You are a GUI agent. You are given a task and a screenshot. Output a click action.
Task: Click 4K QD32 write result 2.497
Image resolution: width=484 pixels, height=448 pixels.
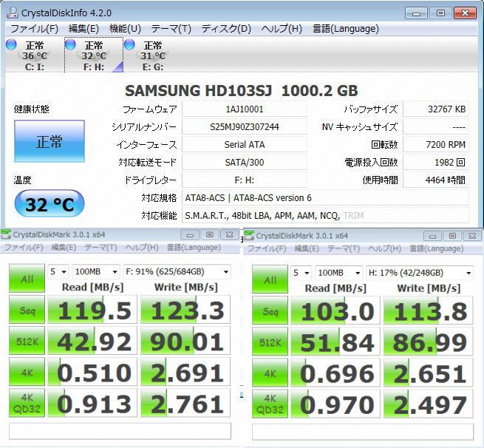tap(429, 404)
